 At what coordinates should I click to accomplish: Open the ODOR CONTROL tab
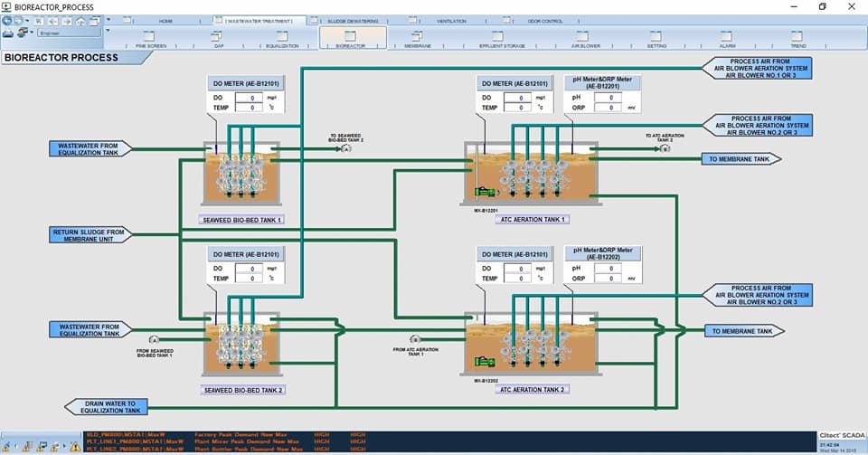[x=544, y=21]
